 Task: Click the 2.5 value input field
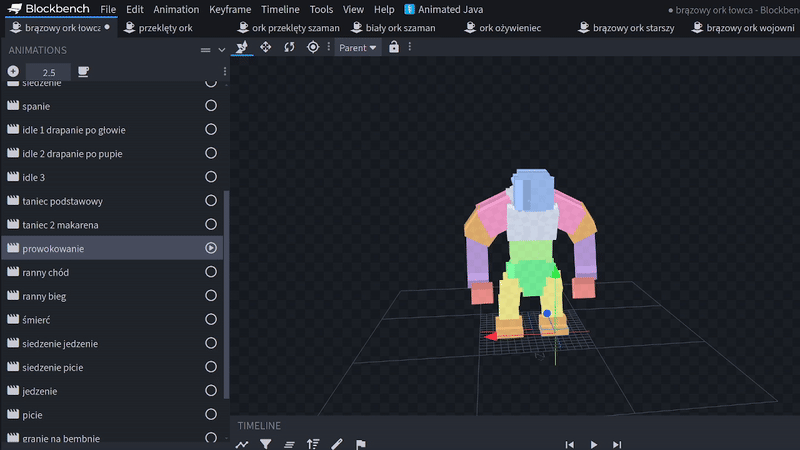(48, 72)
